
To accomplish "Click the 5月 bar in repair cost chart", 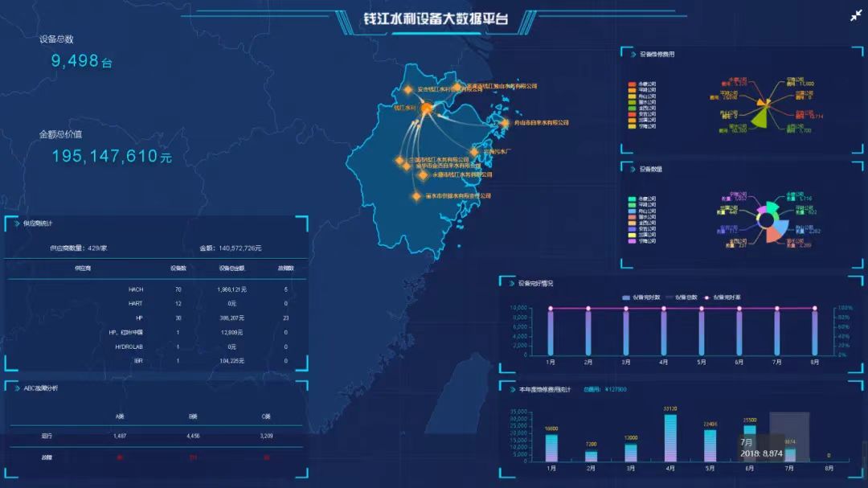I will 710,445.
